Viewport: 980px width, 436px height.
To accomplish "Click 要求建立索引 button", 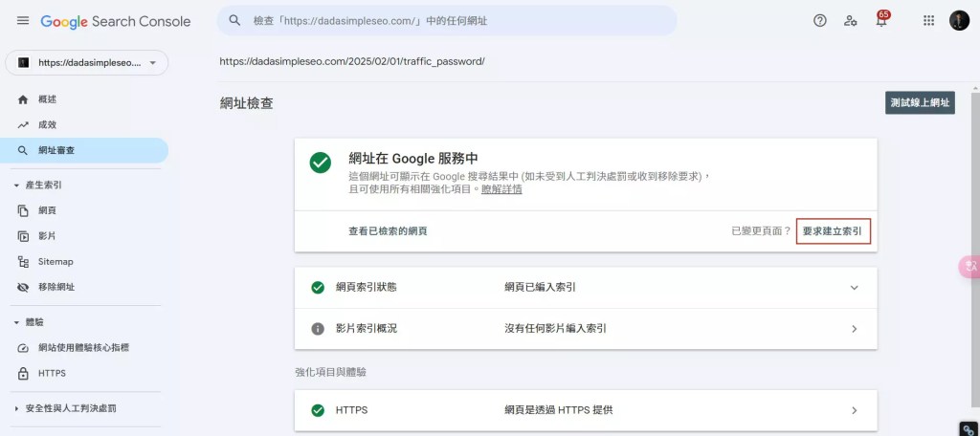I will coord(834,231).
